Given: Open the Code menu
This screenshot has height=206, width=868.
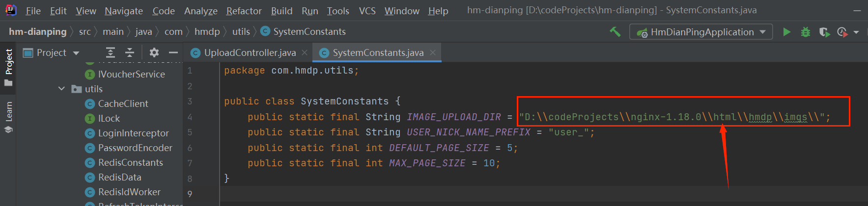Looking at the screenshot, I should tap(164, 11).
